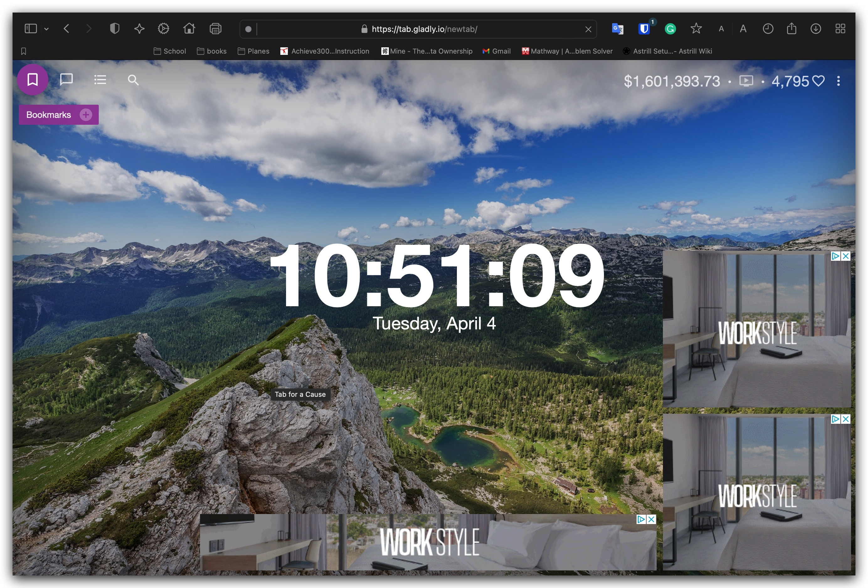Viewport: 868px width, 588px height.
Task: Open the School bookmarks folder
Action: tap(170, 51)
